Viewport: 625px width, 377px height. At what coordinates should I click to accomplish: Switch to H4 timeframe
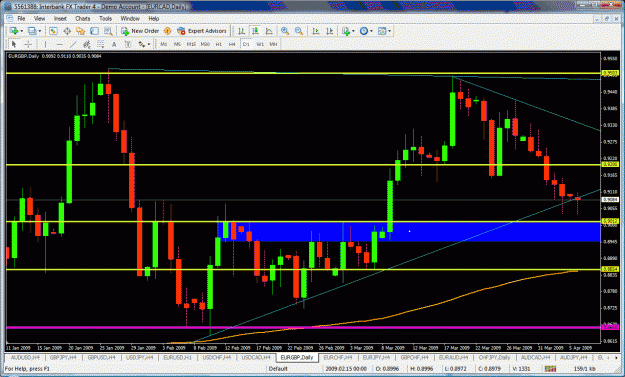[232, 44]
